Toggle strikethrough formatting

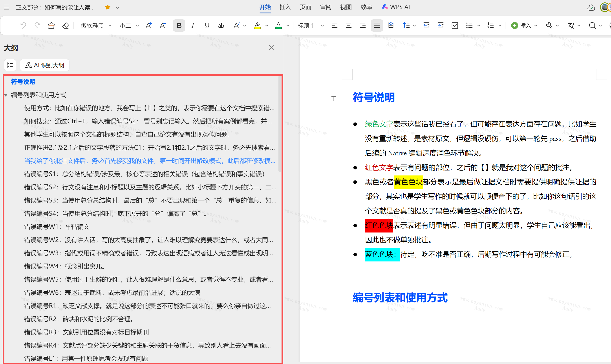(221, 25)
